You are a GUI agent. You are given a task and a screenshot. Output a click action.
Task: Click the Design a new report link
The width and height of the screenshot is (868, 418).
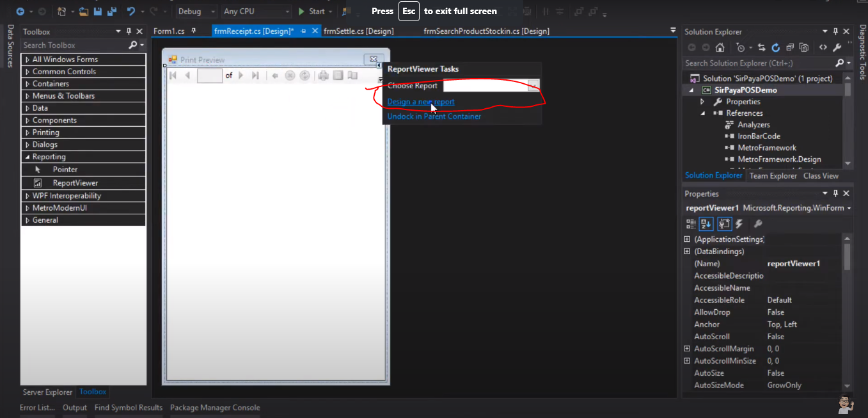tap(420, 102)
